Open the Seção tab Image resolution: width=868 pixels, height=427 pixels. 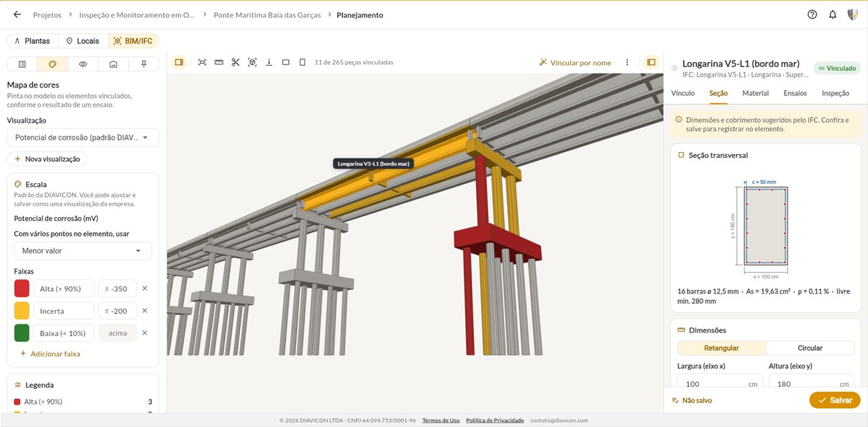coord(718,93)
